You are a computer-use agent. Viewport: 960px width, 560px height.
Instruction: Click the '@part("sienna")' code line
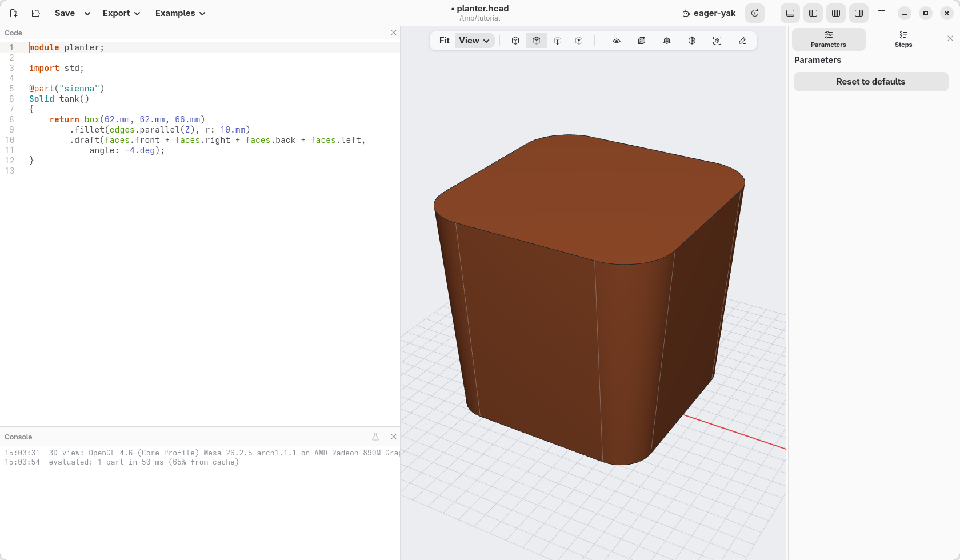pyautogui.click(x=67, y=89)
